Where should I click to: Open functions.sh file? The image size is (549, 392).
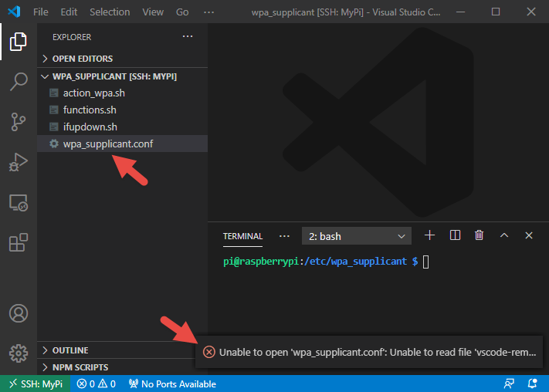pyautogui.click(x=122, y=110)
